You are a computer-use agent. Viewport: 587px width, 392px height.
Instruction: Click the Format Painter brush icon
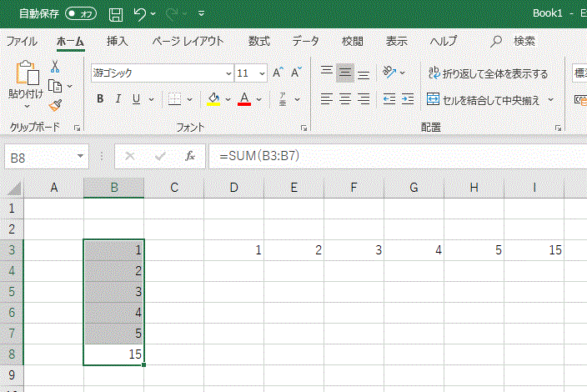[55, 105]
